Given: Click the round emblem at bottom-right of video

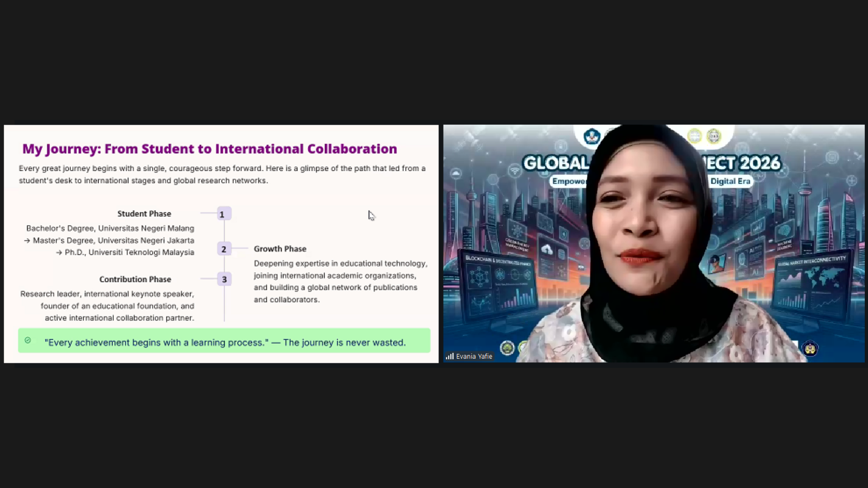Looking at the screenshot, I should (810, 349).
